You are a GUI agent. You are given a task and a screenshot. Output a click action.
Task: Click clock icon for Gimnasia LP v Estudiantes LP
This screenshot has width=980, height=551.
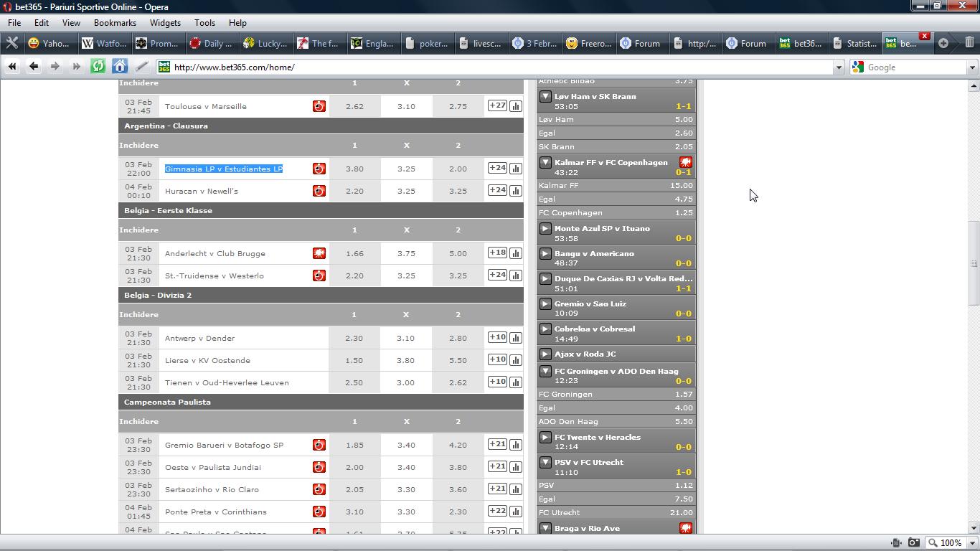coord(319,169)
